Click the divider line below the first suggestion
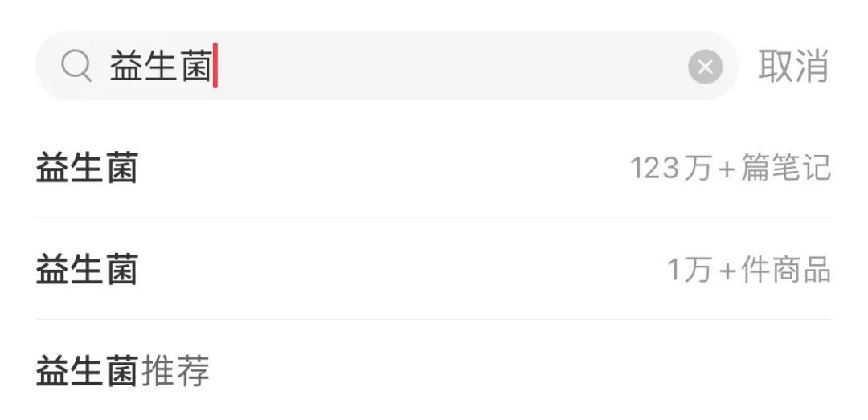This screenshot has height=420, width=868. coord(434,218)
